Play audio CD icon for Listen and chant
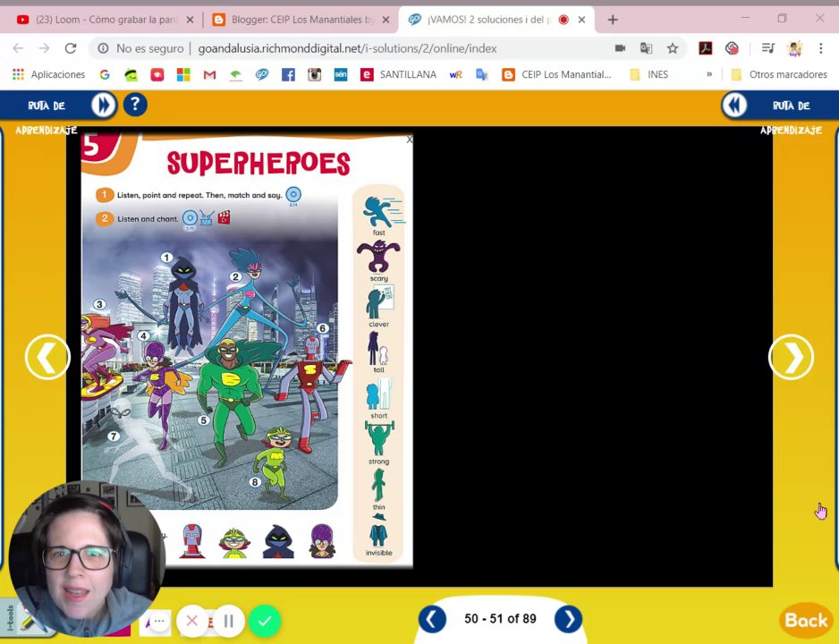This screenshot has height=644, width=839. (190, 217)
